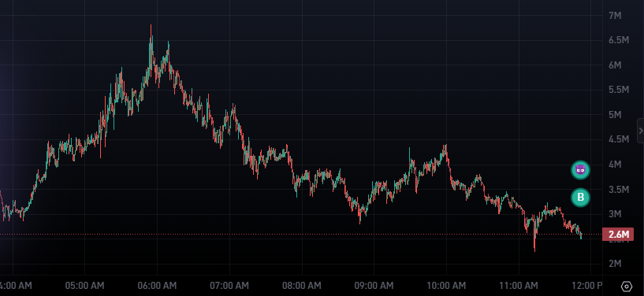This screenshot has height=296, width=644.
Task: Click the 6.5M price axis label
Action: [x=619, y=40]
